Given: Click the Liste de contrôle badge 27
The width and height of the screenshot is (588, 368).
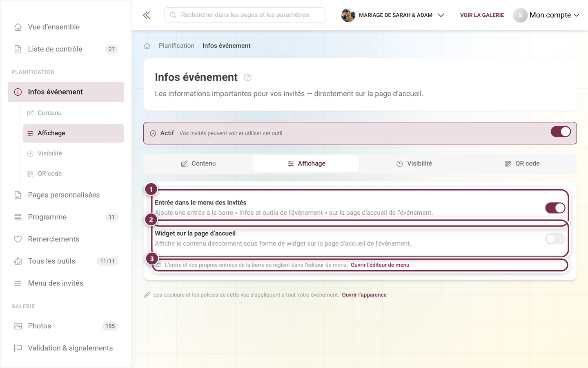Looking at the screenshot, I should (112, 49).
